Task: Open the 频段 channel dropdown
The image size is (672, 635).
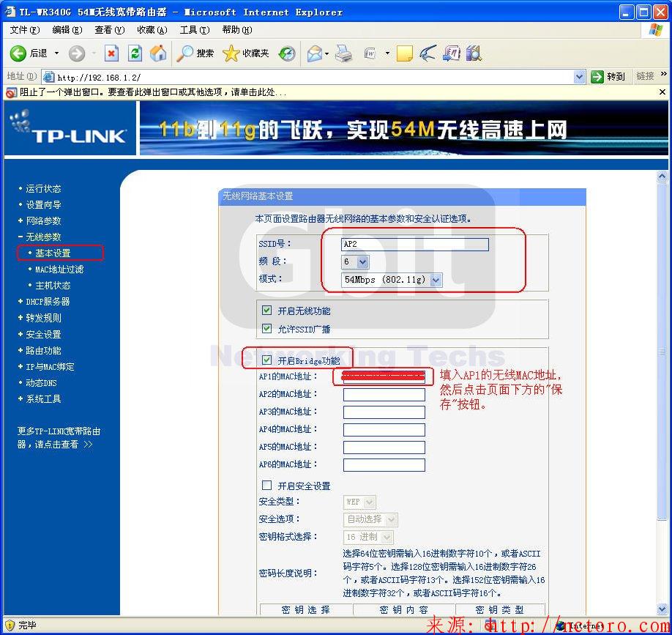Action: point(362,261)
